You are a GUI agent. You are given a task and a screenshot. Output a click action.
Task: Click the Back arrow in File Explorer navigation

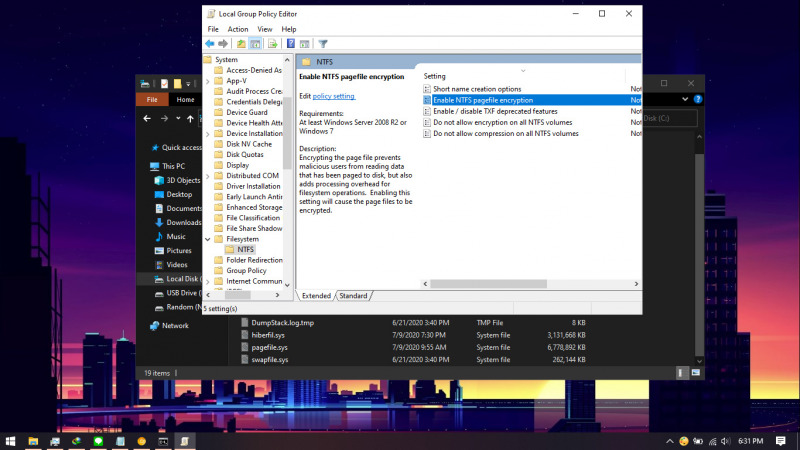pos(147,118)
